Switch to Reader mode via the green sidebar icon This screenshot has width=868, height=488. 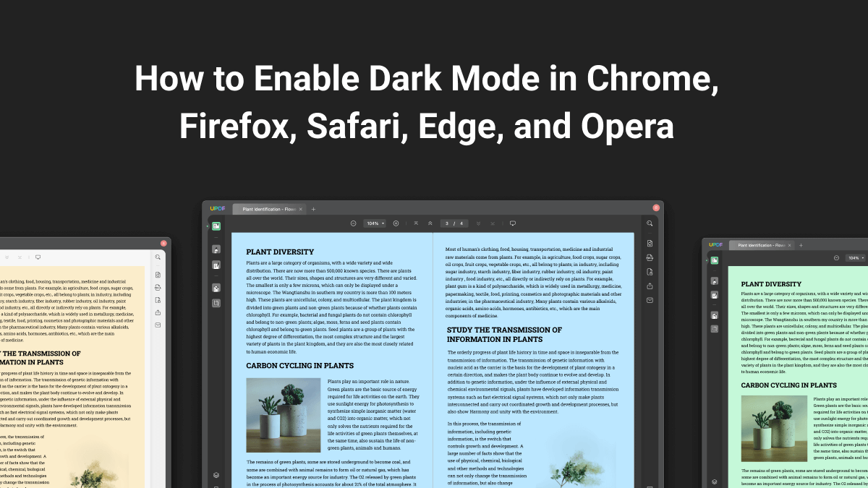216,226
